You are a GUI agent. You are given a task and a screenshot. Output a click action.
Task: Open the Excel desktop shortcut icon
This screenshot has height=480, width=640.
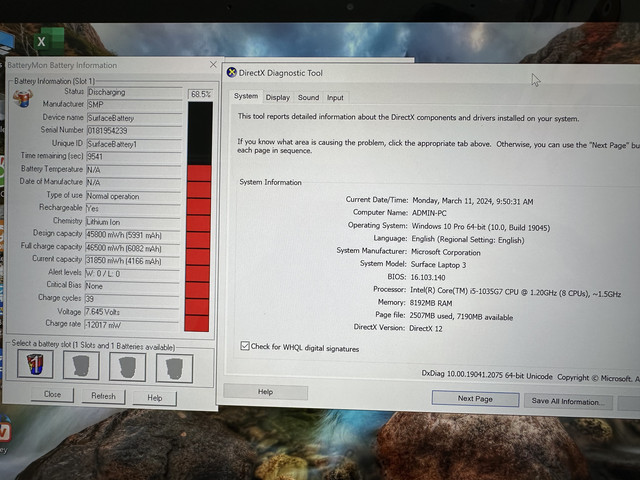tap(49, 41)
